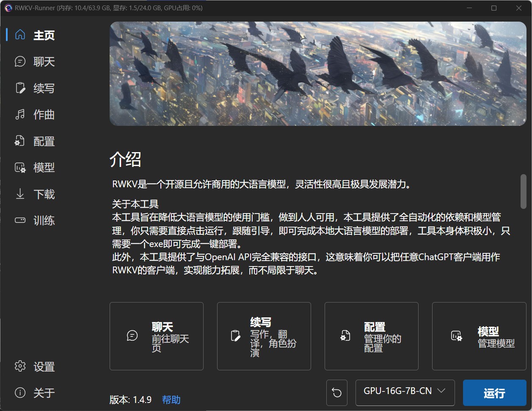Screen dimensions: 532x411
Task: Close the RWKV-Runner window
Action: [518, 8]
